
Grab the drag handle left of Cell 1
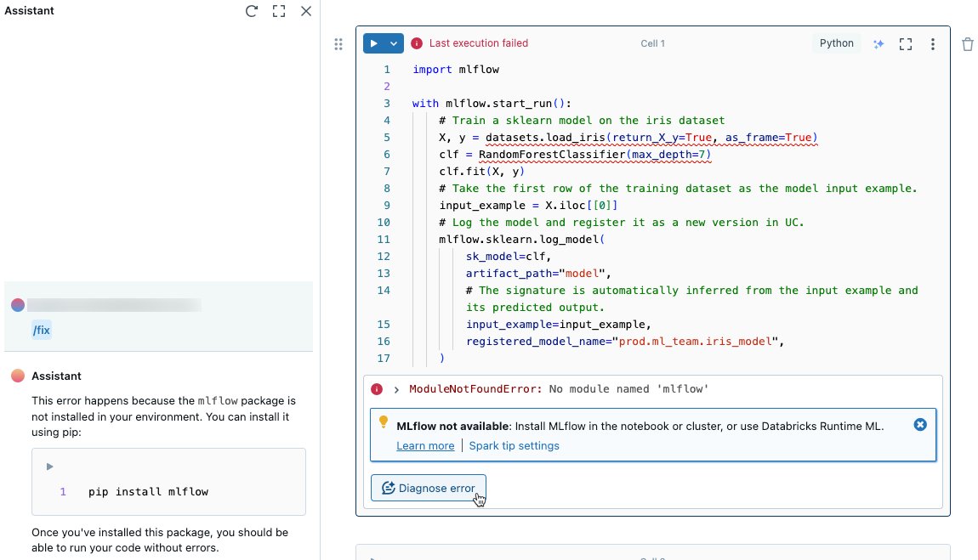[338, 44]
